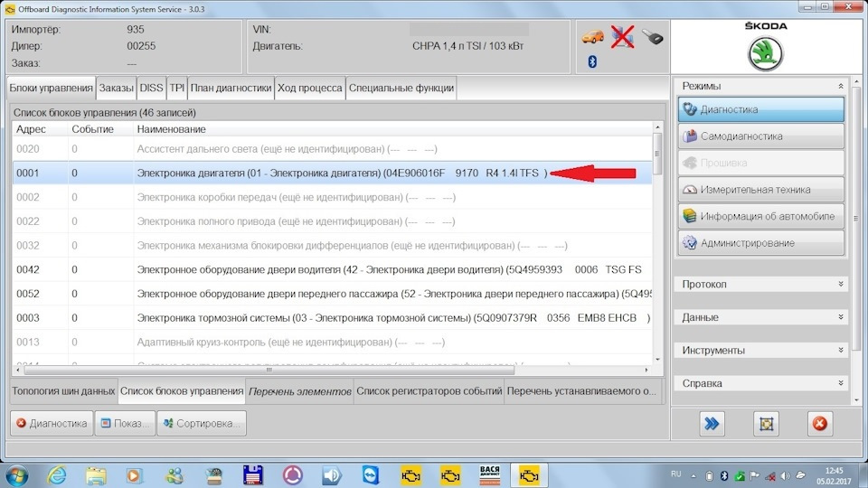This screenshot has height=488, width=868.
Task: Expand the Инструменты section
Action: 840,351
